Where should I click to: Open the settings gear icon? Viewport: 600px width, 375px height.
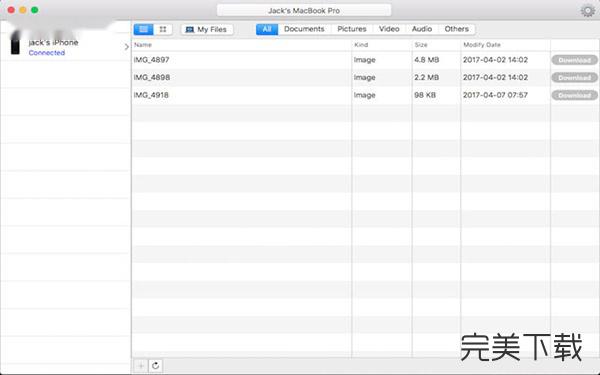point(587,11)
